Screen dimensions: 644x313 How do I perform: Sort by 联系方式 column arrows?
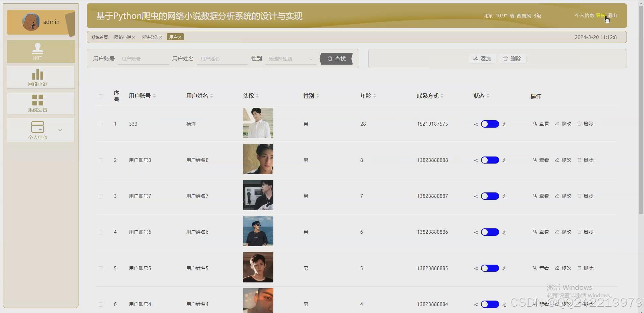pos(442,96)
